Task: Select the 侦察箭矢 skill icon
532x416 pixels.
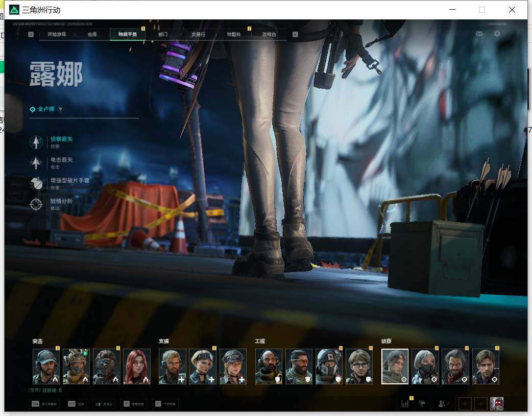Action: tap(36, 142)
